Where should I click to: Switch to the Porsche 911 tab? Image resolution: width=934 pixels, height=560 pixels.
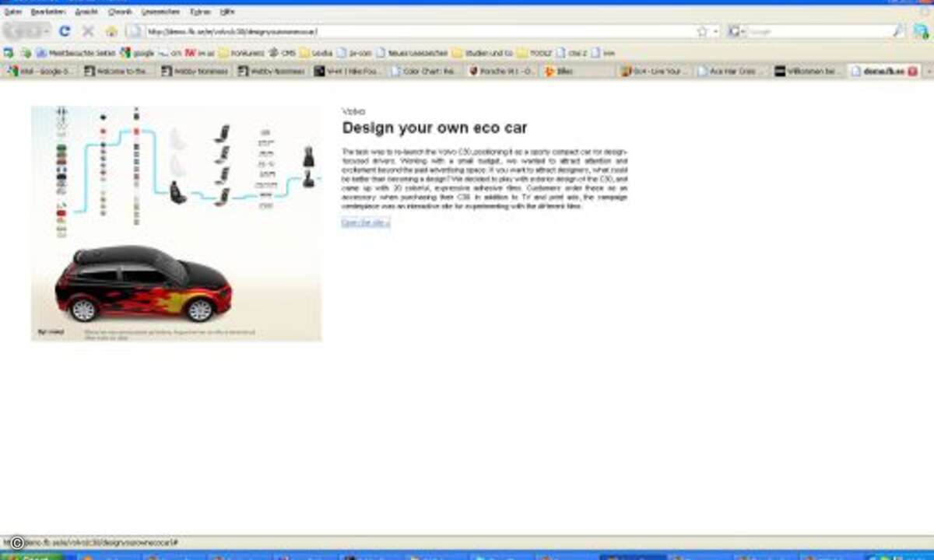point(502,71)
